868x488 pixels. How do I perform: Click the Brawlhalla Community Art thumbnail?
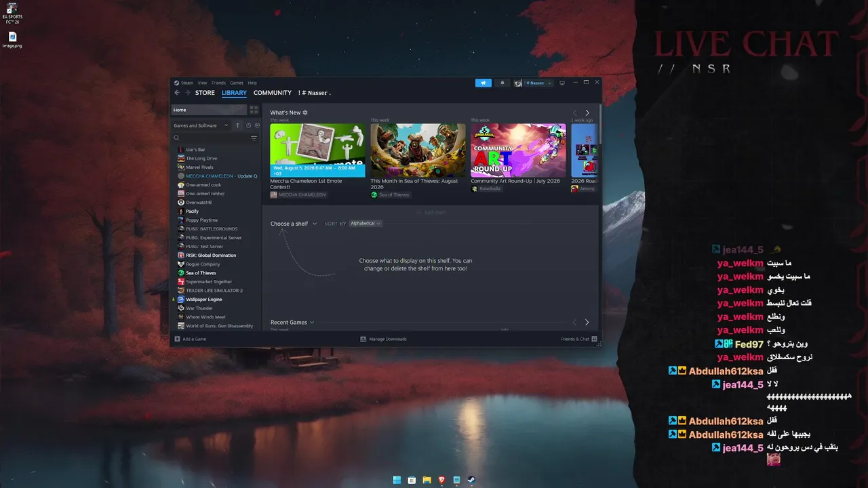point(518,150)
